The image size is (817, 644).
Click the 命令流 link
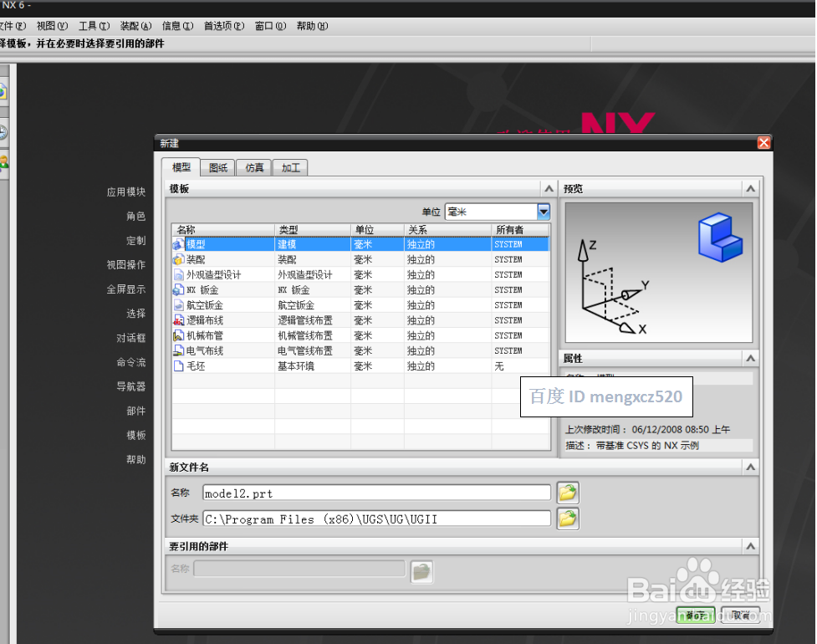[130, 362]
